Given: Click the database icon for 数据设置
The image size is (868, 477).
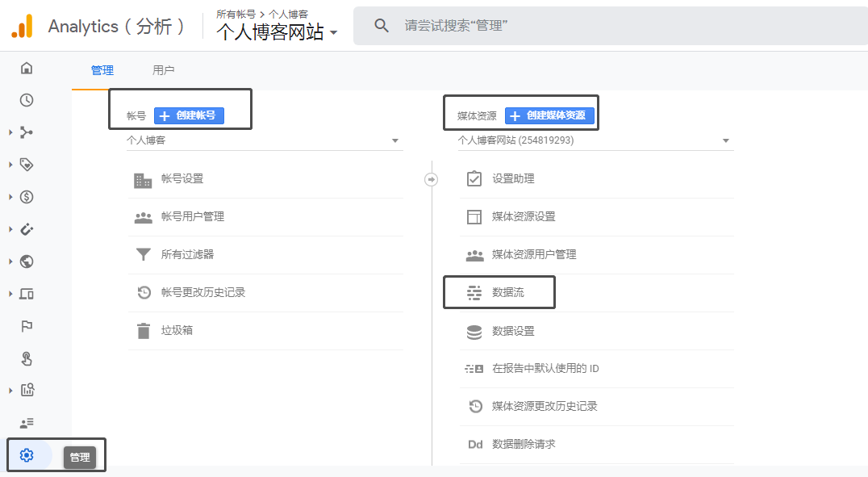Looking at the screenshot, I should 474,332.
